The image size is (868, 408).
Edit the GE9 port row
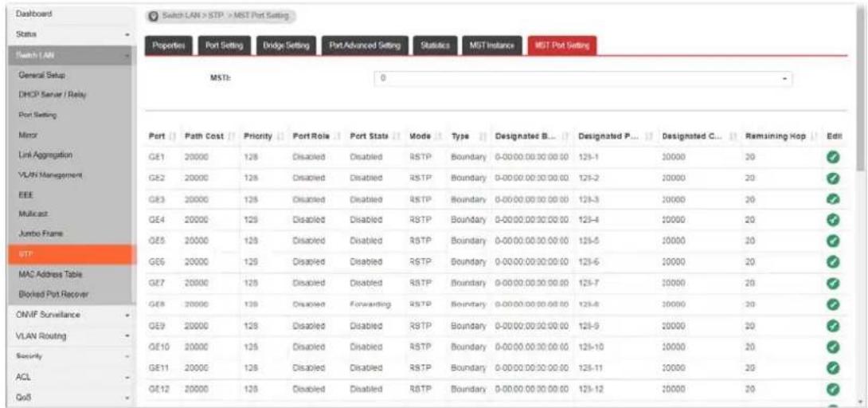[x=833, y=325]
